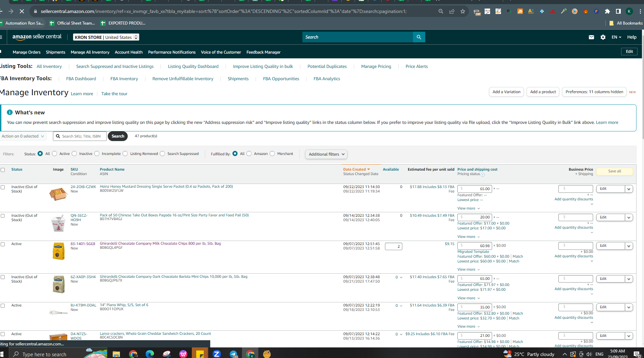Click the Add a product button
The height and width of the screenshot is (358, 644).
[543, 92]
